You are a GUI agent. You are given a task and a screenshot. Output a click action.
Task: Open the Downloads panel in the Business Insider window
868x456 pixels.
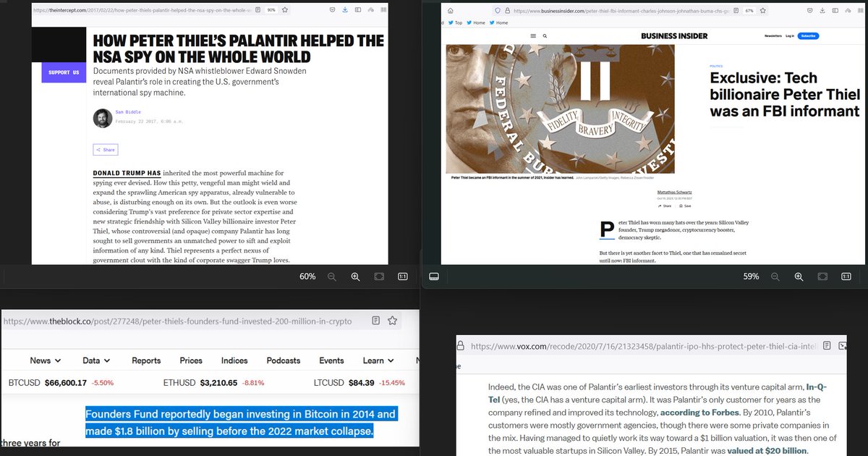tap(822, 11)
